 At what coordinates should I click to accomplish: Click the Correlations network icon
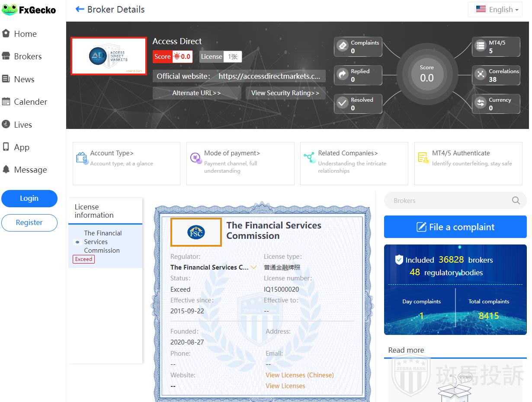point(480,74)
